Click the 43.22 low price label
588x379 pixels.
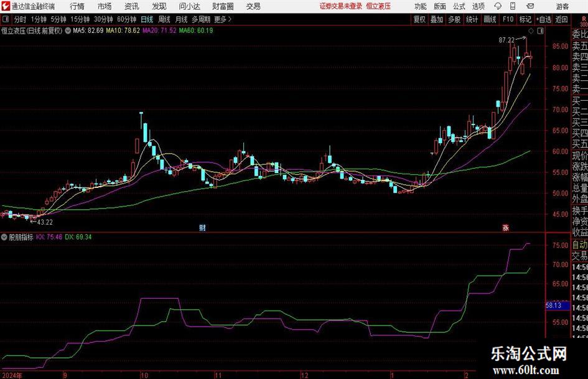point(45,222)
